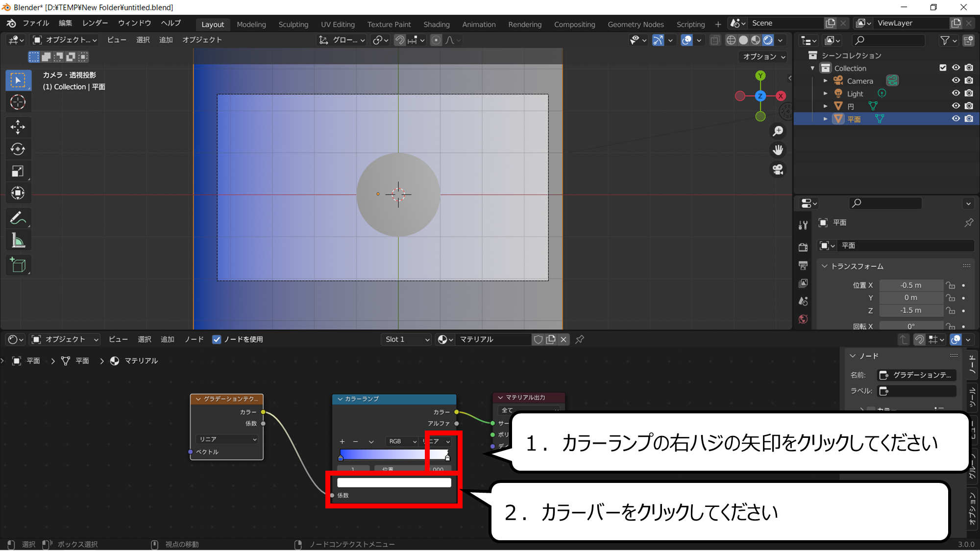
Task: Hide Light in viewport via eye
Action: [x=956, y=93]
